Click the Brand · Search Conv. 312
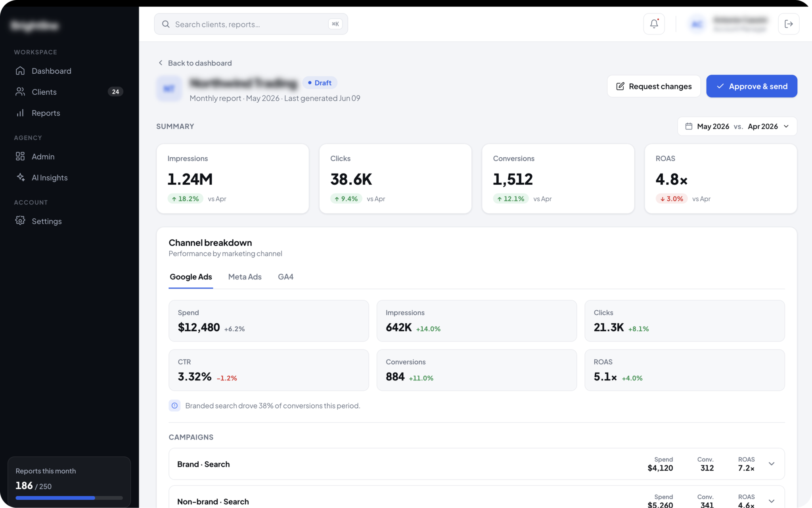The image size is (812, 508). click(707, 468)
